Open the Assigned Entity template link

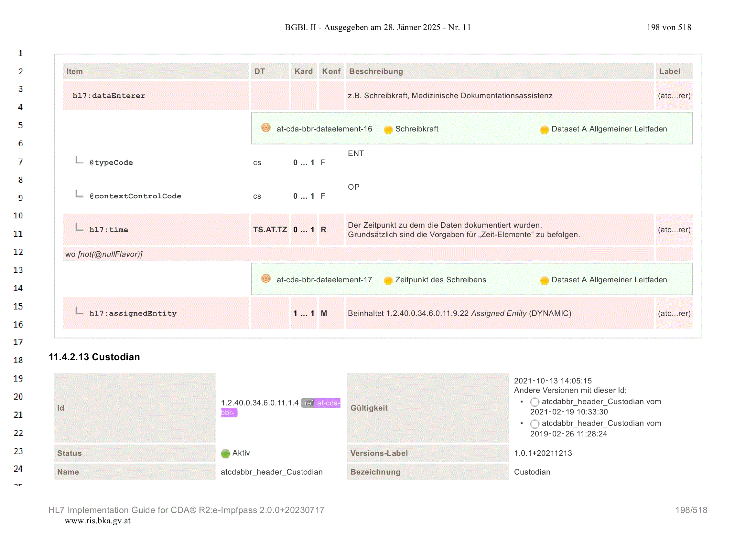coord(499,313)
